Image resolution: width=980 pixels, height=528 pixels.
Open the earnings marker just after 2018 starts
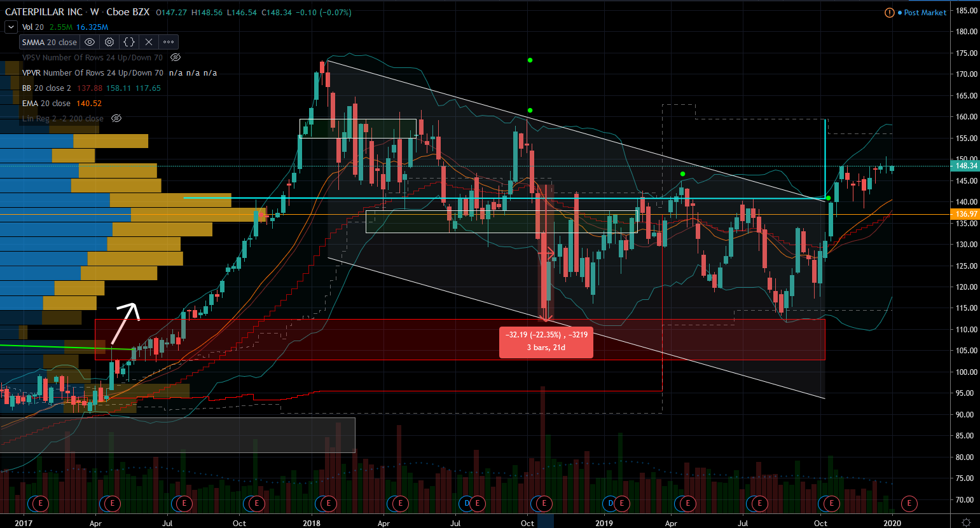pyautogui.click(x=329, y=503)
